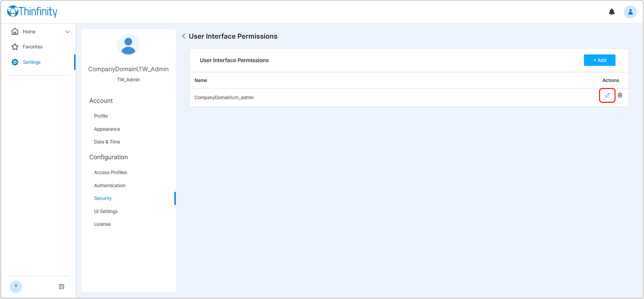Viewport: 644px width, 299px height.
Task: Open the License page
Action: [x=102, y=224]
